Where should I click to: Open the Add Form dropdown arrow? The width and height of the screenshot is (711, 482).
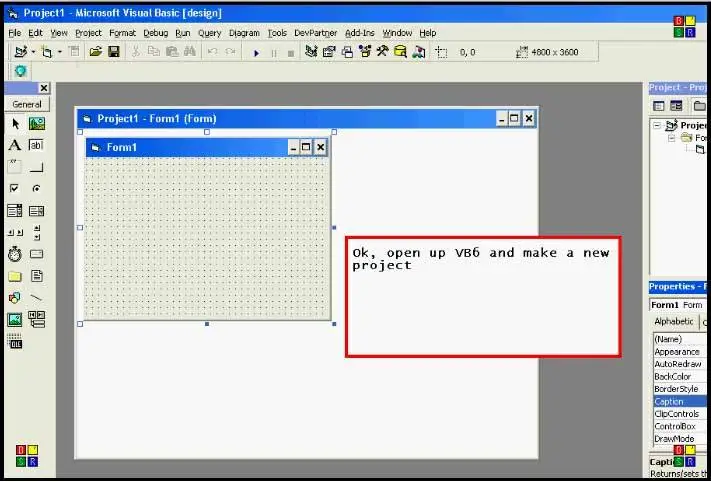(x=59, y=52)
